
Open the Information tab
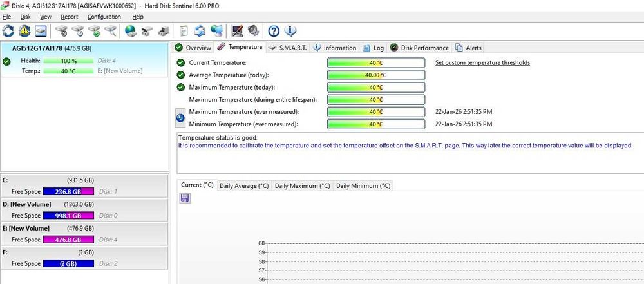(335, 48)
